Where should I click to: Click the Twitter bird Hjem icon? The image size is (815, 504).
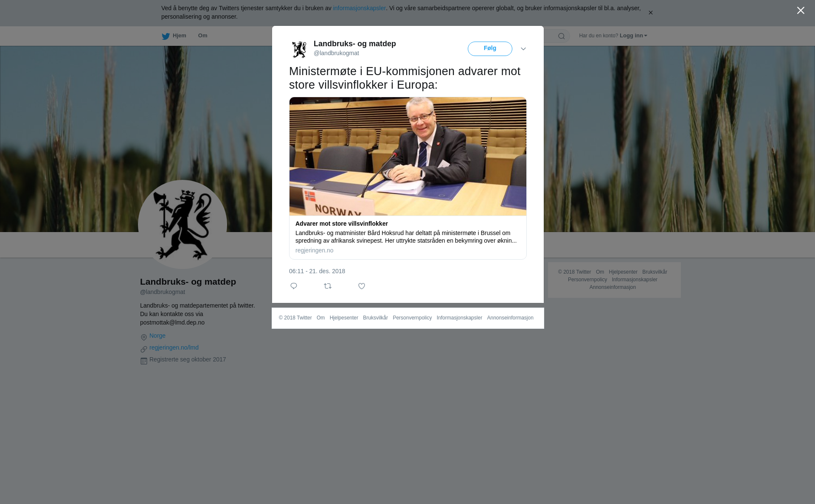pos(166,36)
